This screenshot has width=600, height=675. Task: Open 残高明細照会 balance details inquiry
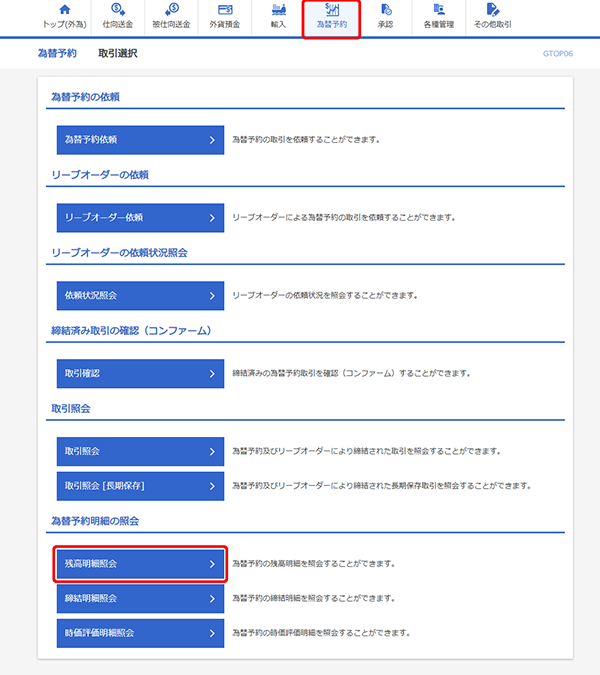[x=140, y=564]
